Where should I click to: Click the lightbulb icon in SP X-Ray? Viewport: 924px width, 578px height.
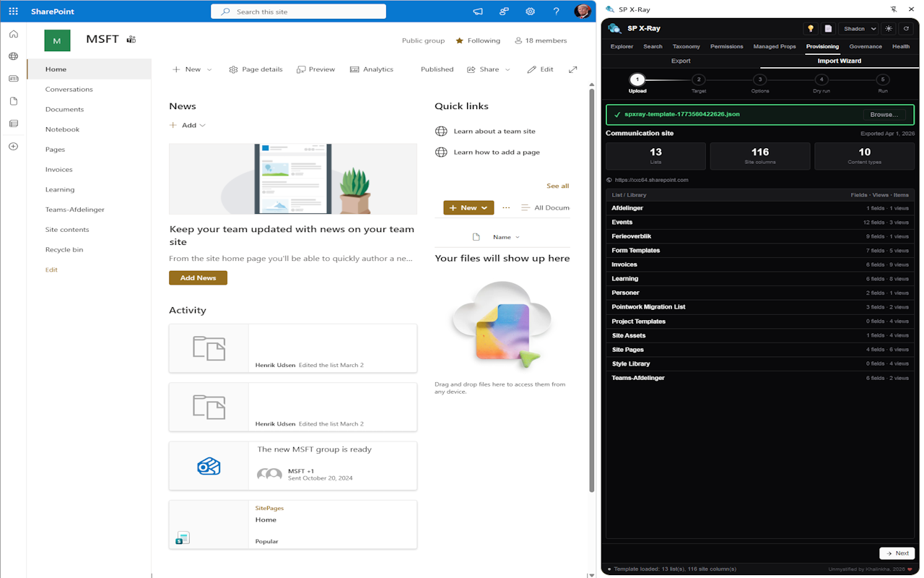tap(811, 29)
